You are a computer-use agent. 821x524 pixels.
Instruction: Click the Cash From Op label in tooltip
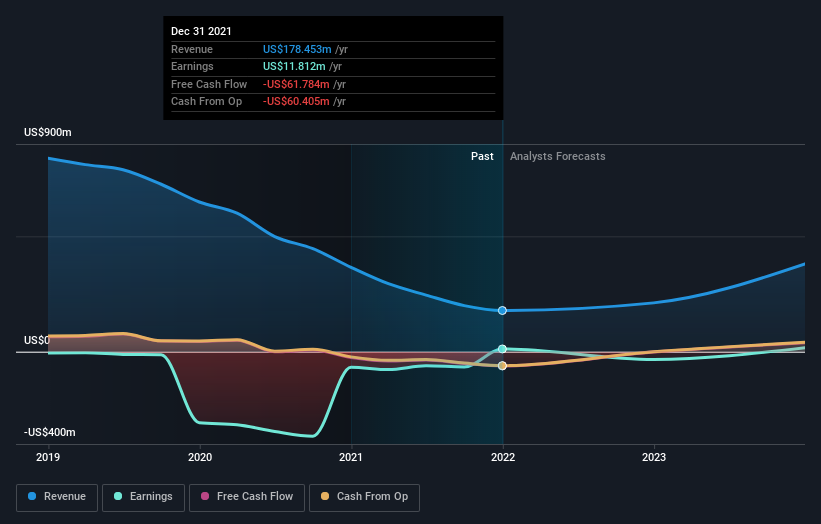pos(206,102)
